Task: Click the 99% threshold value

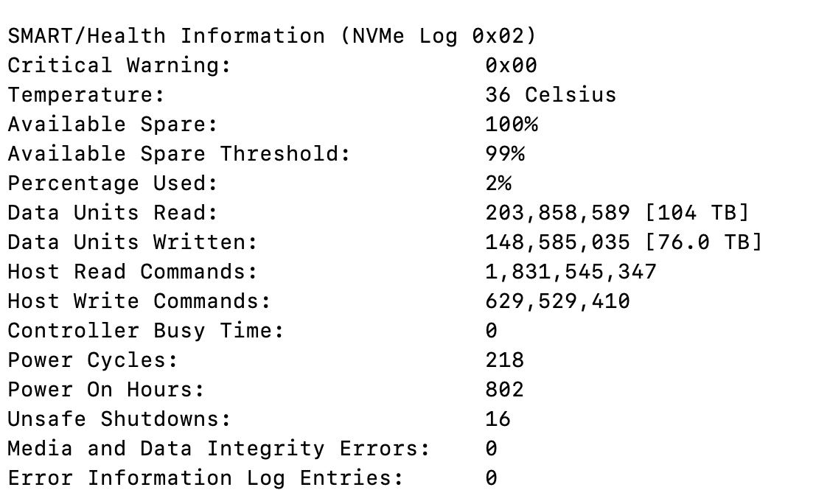Action: (505, 154)
